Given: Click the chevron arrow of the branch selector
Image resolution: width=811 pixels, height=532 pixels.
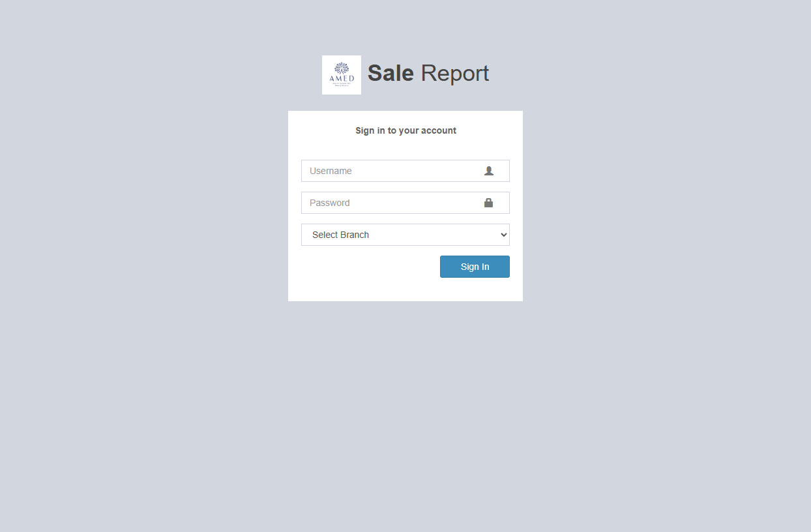Looking at the screenshot, I should 503,235.
